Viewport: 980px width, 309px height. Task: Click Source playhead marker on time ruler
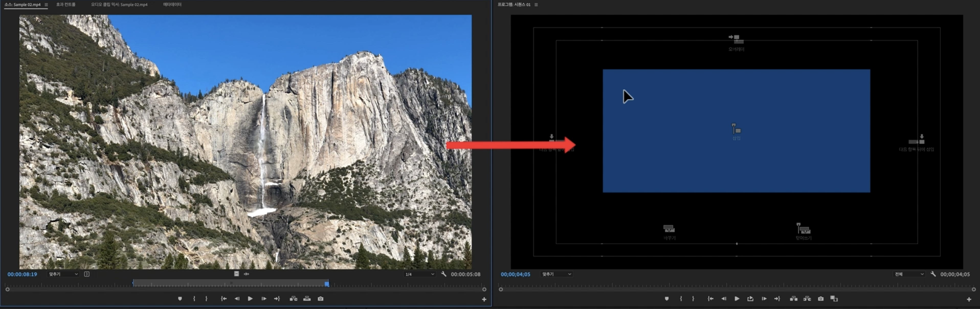[x=327, y=284]
